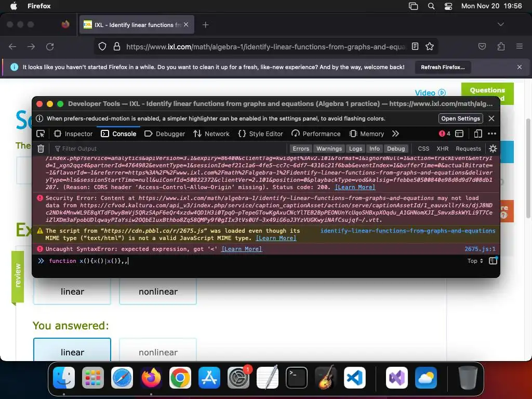
Task: Toggle the Errors filter in console
Action: point(301,149)
